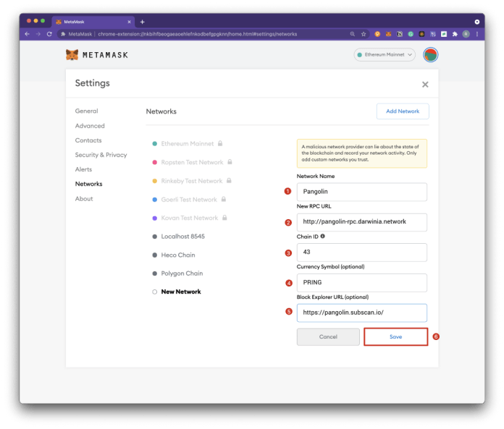Open Contacts settings section

88,140
